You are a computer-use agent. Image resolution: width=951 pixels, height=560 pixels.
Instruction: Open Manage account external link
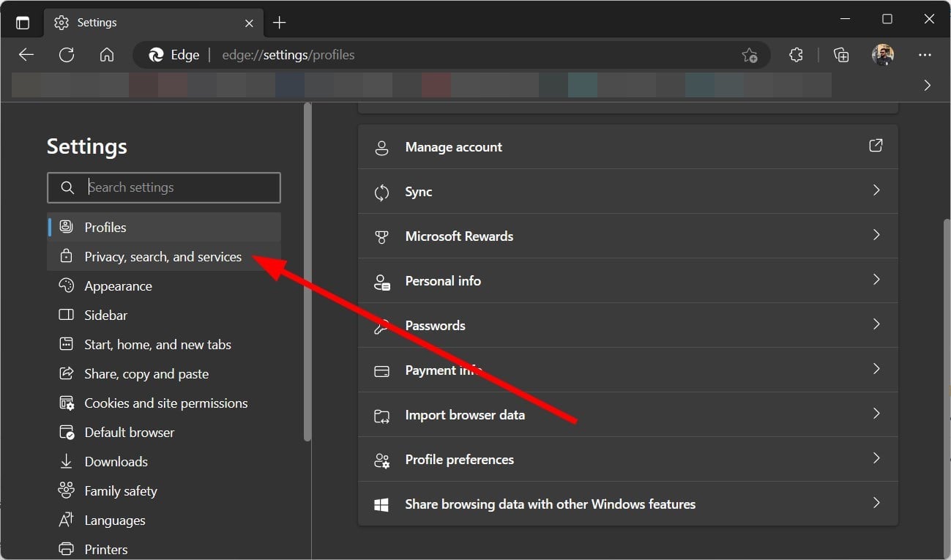627,147
